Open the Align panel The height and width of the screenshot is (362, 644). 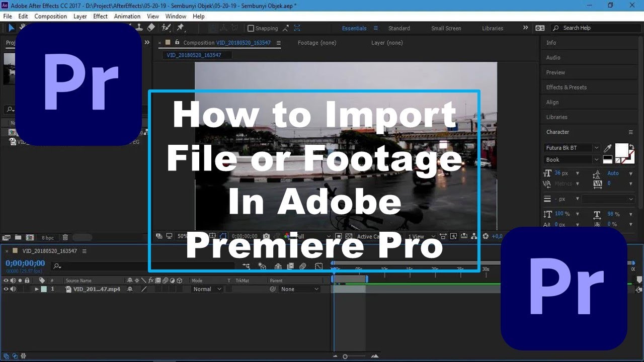coord(552,102)
